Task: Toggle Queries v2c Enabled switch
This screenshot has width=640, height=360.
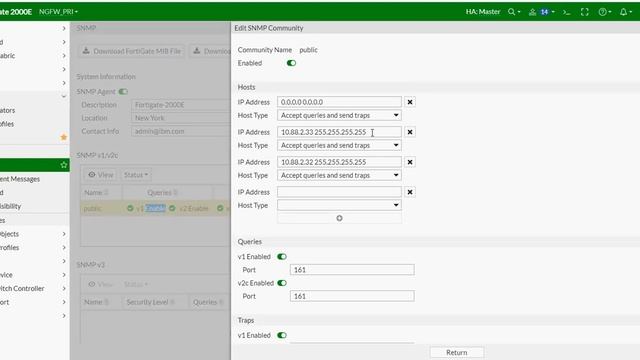Action: pos(282,283)
